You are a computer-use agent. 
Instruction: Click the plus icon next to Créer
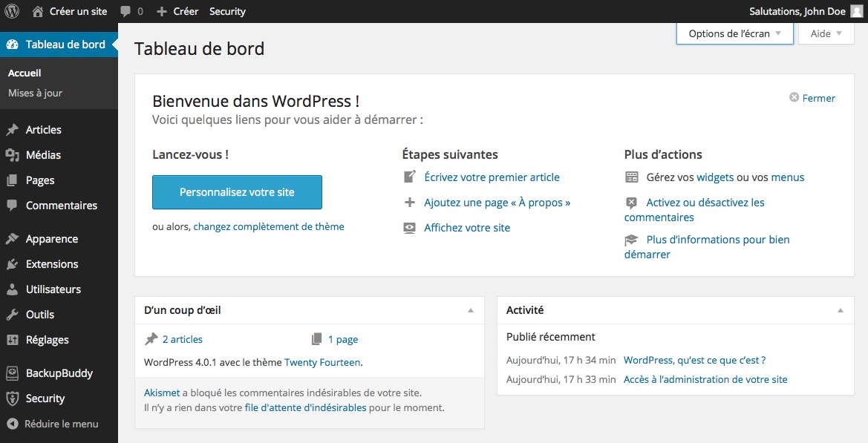click(x=162, y=12)
